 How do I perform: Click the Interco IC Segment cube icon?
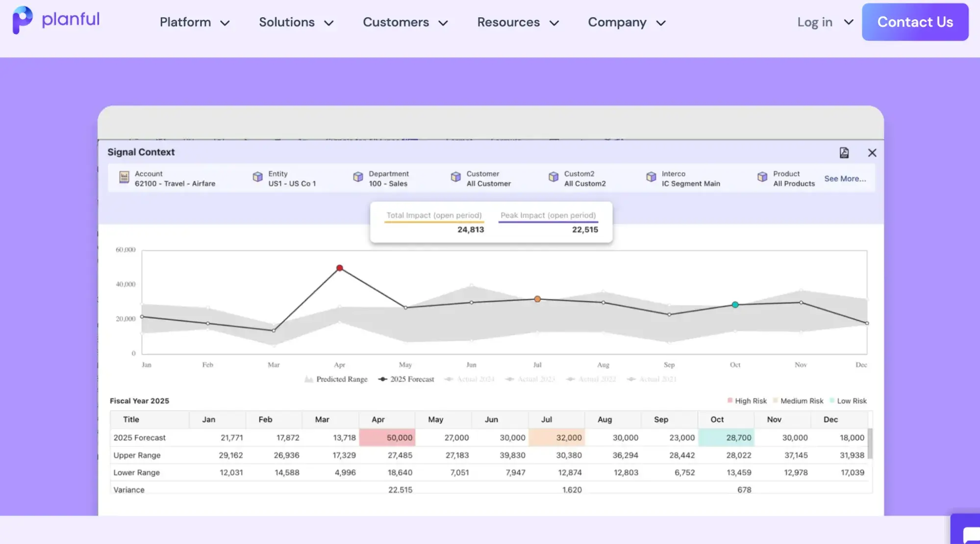point(651,177)
